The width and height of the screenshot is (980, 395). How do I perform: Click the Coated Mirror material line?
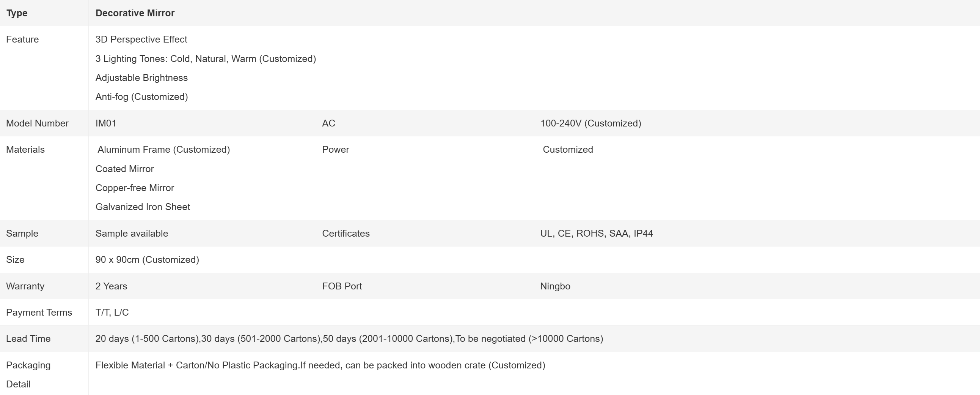(x=124, y=169)
